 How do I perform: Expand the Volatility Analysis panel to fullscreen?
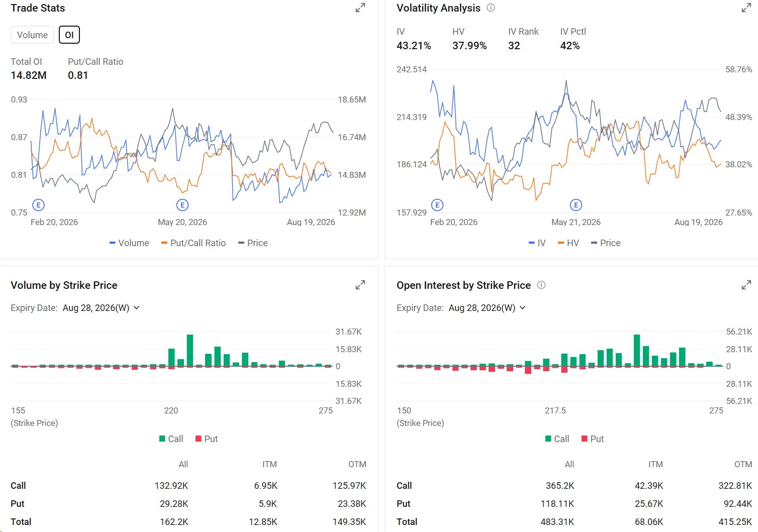click(x=746, y=8)
